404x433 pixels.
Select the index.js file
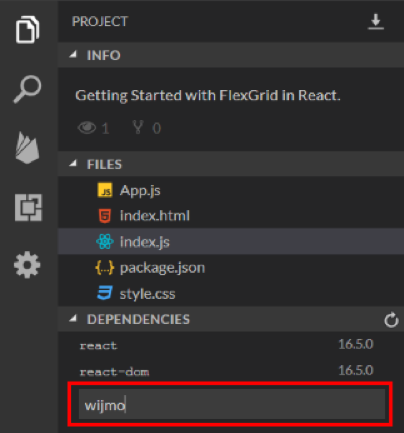coord(231,241)
